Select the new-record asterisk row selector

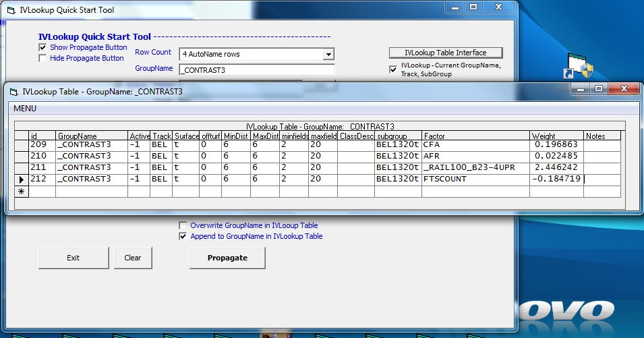(22, 192)
